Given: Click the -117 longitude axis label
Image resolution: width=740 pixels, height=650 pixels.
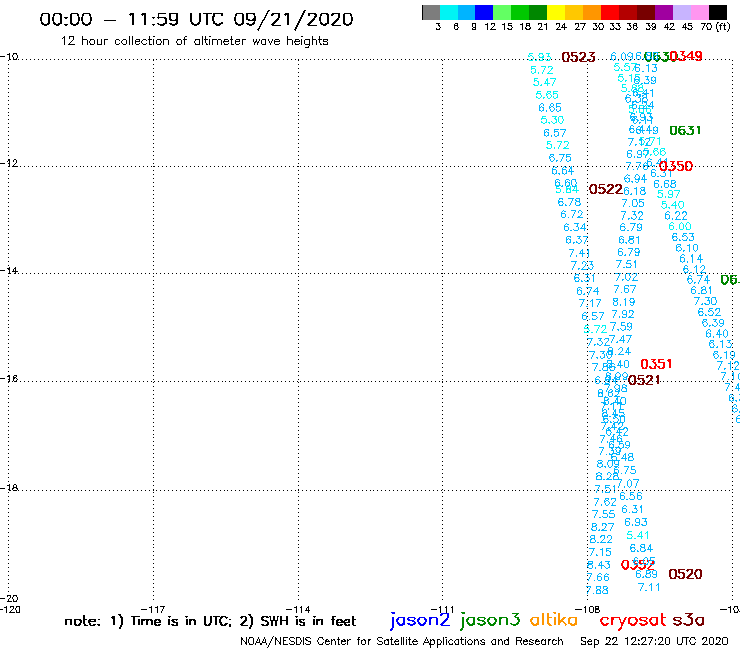Looking at the screenshot, I should click(x=153, y=609).
